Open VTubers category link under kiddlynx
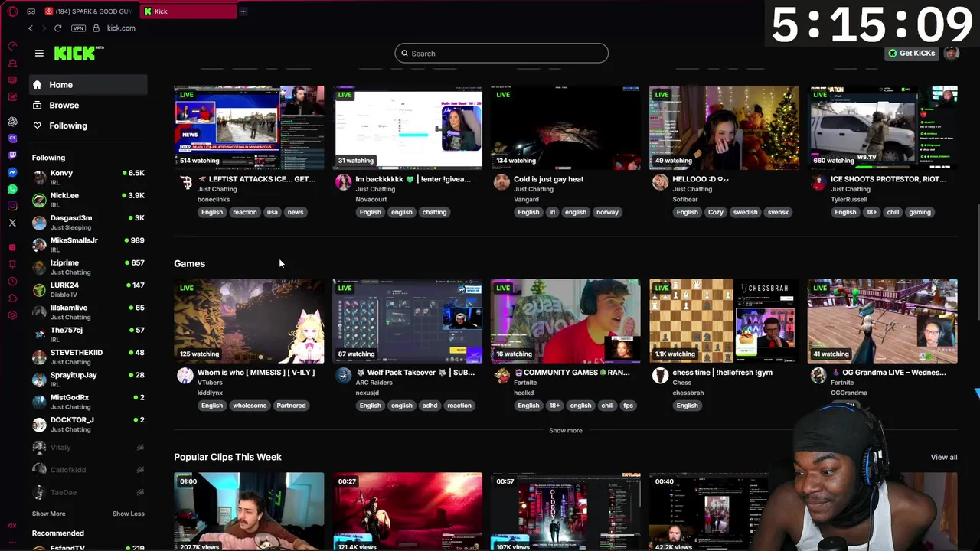The image size is (980, 551). pyautogui.click(x=210, y=383)
